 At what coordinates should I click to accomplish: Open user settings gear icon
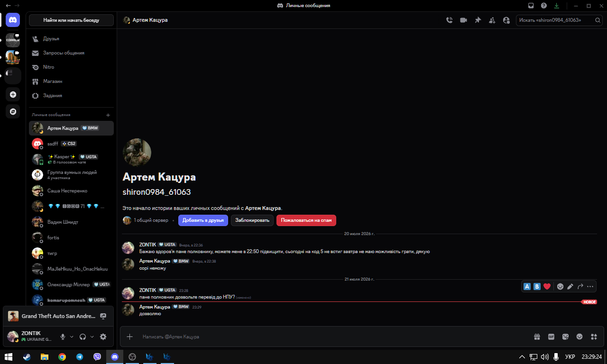(103, 337)
